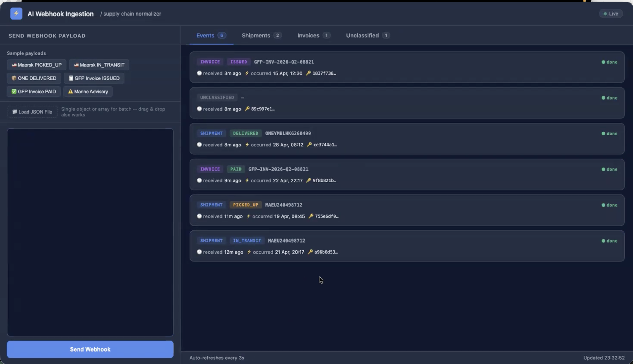Click the Updated 23:32:52 timestamp
633x364 pixels.
coord(604,358)
